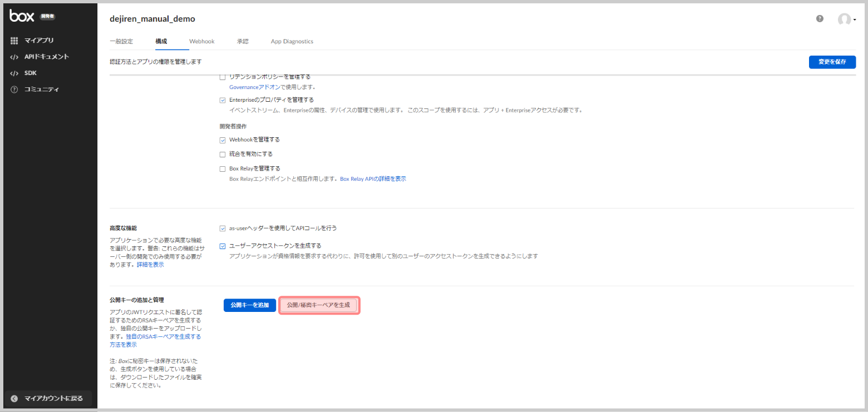Image resolution: width=868 pixels, height=412 pixels.
Task: Click the 開発者操作 section heading
Action: (233, 126)
